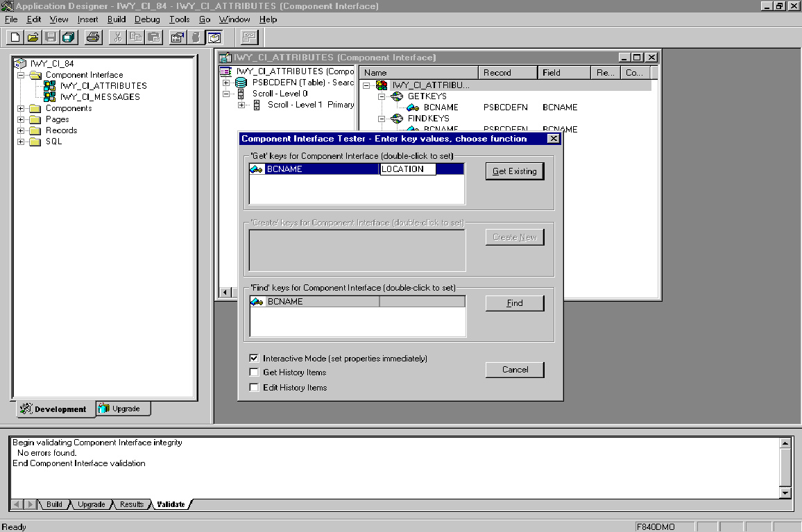Click the Find button
This screenshot has height=532, width=802.
515,303
